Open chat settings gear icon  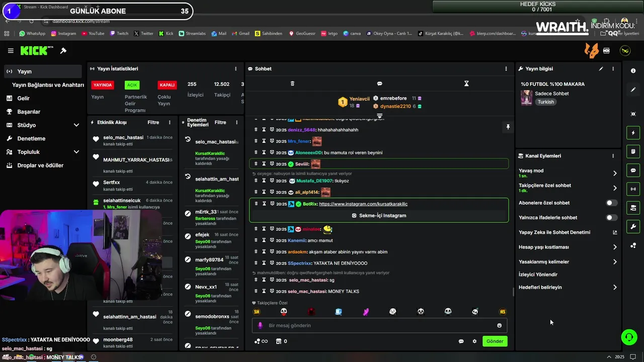474,341
